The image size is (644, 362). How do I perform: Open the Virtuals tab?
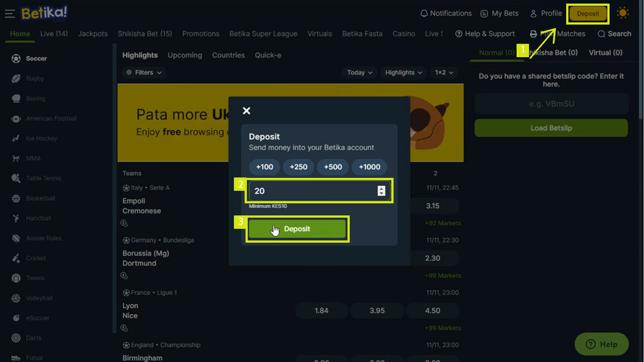320,34
